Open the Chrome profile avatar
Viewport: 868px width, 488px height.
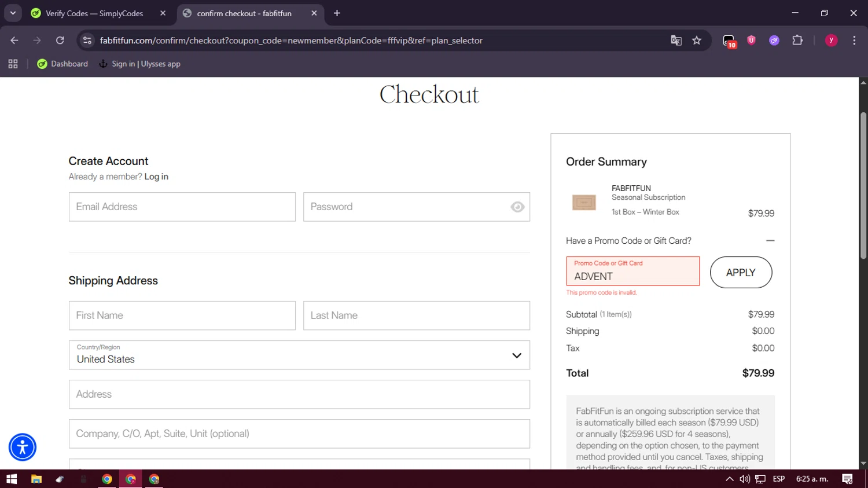[x=831, y=40]
